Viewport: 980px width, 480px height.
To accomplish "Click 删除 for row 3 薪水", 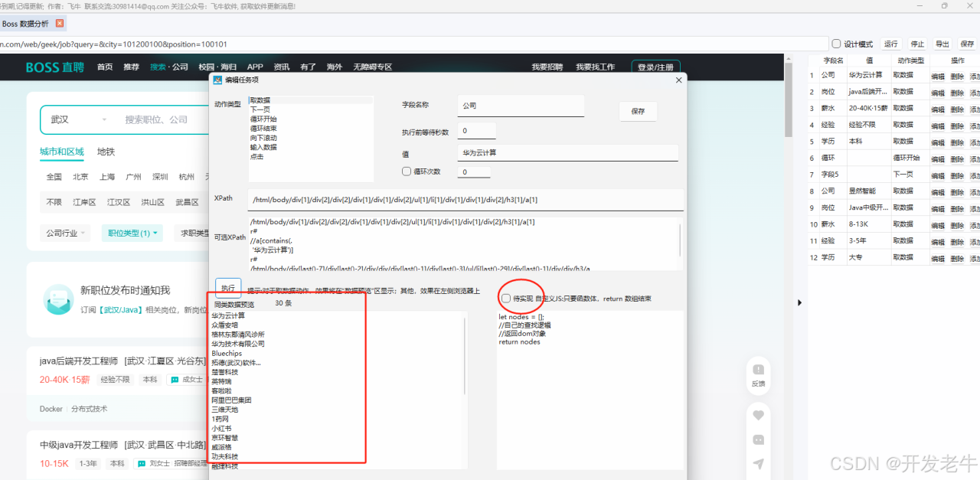I will click(957, 109).
